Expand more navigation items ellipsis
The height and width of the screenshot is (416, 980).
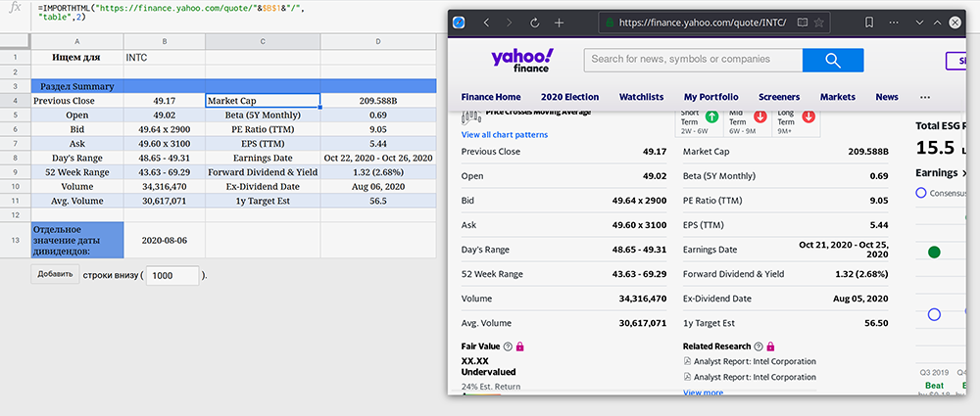tap(925, 97)
